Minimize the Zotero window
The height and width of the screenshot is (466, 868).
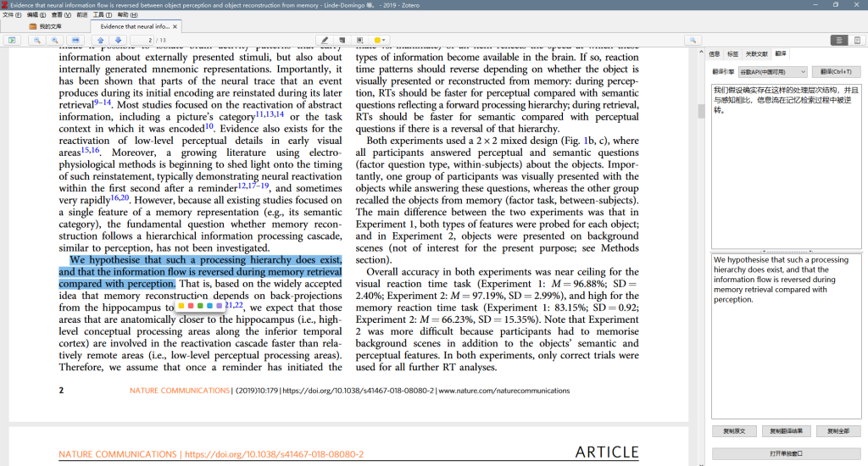(815, 5)
